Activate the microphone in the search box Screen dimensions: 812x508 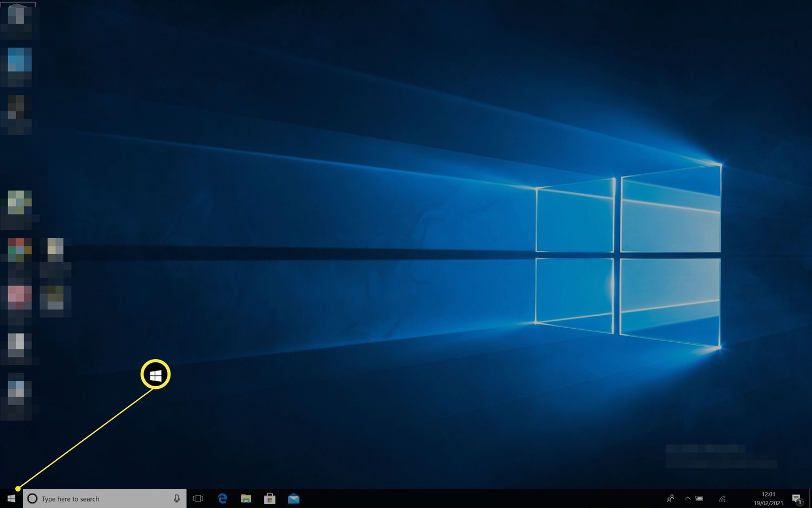[x=176, y=499]
